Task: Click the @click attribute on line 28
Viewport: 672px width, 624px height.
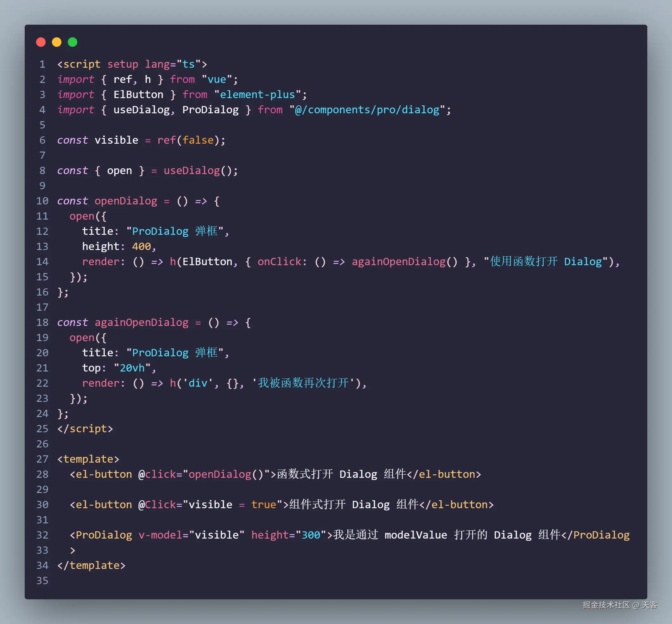Action: [x=157, y=474]
